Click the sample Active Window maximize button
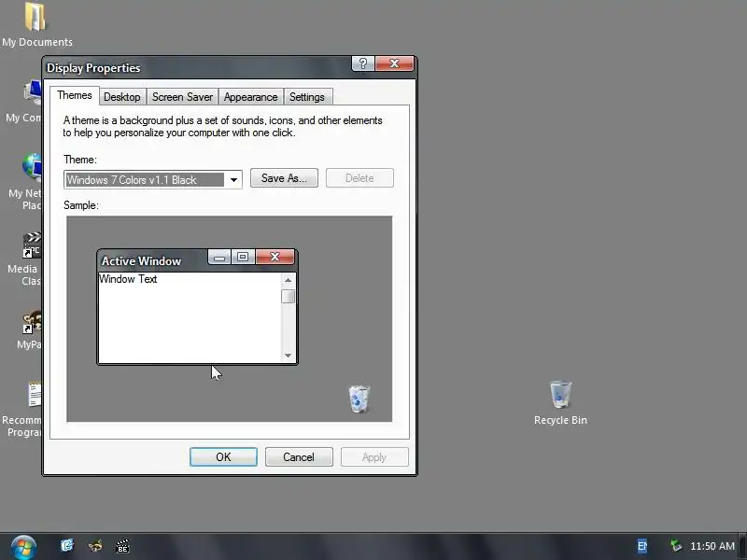The width and height of the screenshot is (747, 560). point(243,258)
